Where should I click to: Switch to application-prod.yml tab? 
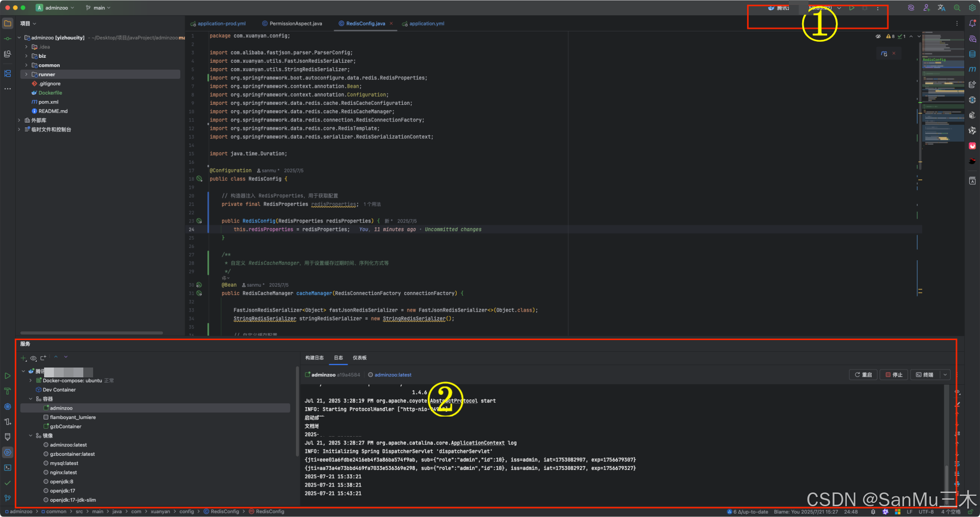point(218,24)
